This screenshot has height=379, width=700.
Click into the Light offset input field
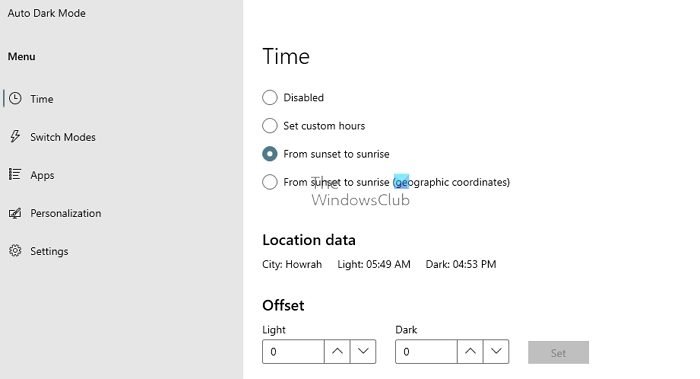point(293,351)
